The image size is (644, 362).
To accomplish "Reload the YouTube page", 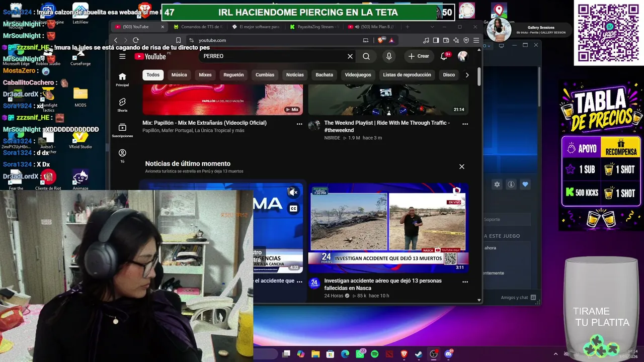I will click(136, 40).
